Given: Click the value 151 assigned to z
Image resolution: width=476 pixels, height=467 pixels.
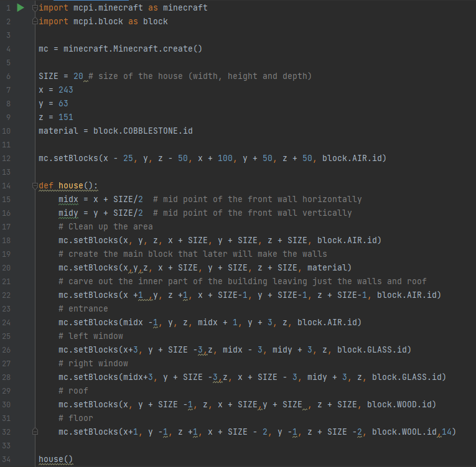Looking at the screenshot, I should coord(65,117).
